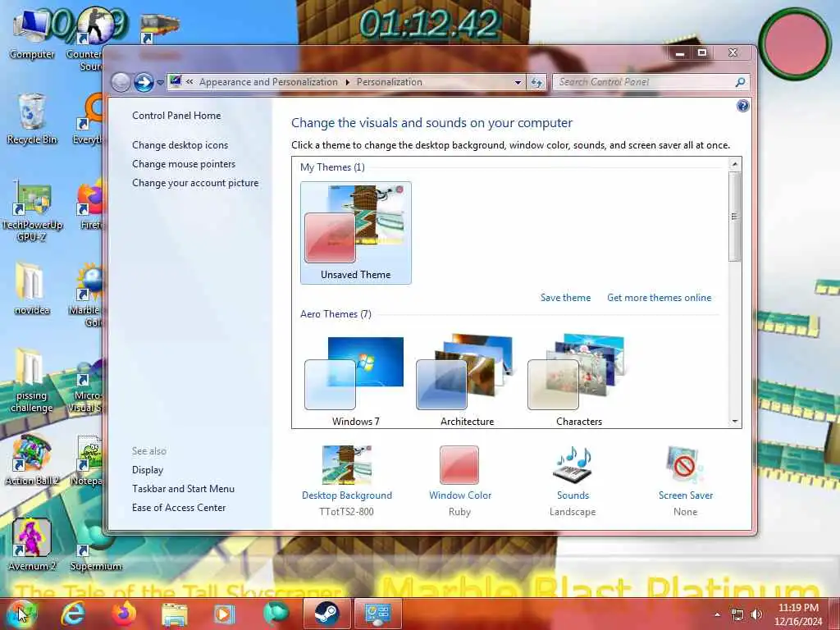Click the search magnifier icon
This screenshot has height=630, width=840.
point(741,82)
